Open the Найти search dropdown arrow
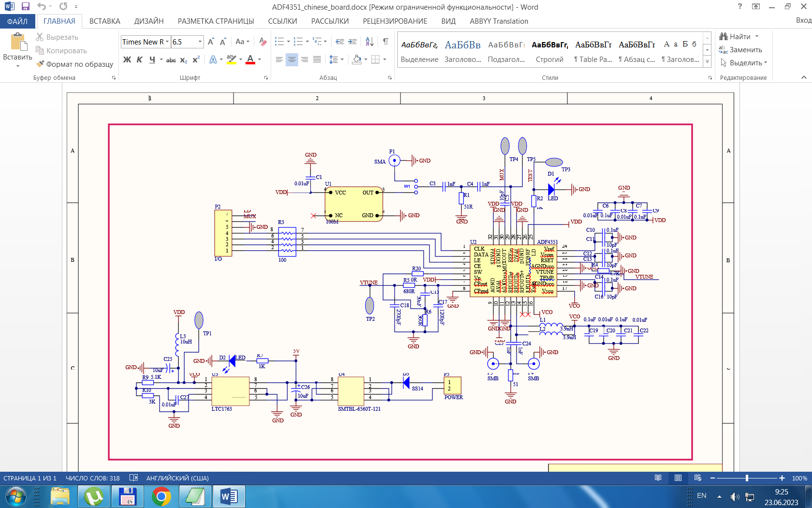Image resolution: width=812 pixels, height=508 pixels. [x=757, y=37]
